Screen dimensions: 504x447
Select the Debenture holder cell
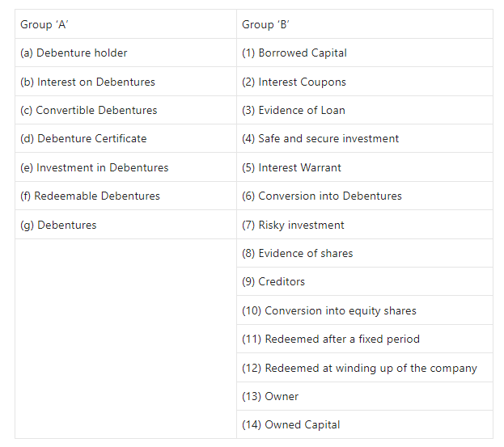click(x=125, y=53)
